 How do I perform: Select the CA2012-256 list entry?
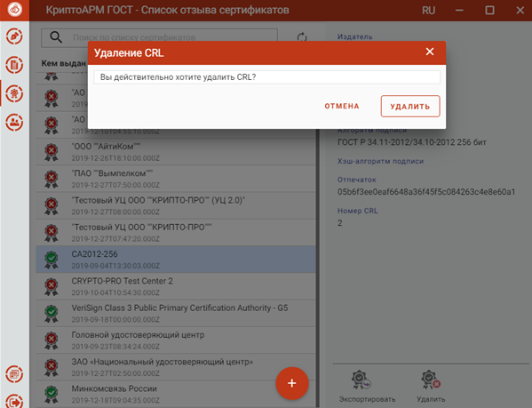[176, 260]
